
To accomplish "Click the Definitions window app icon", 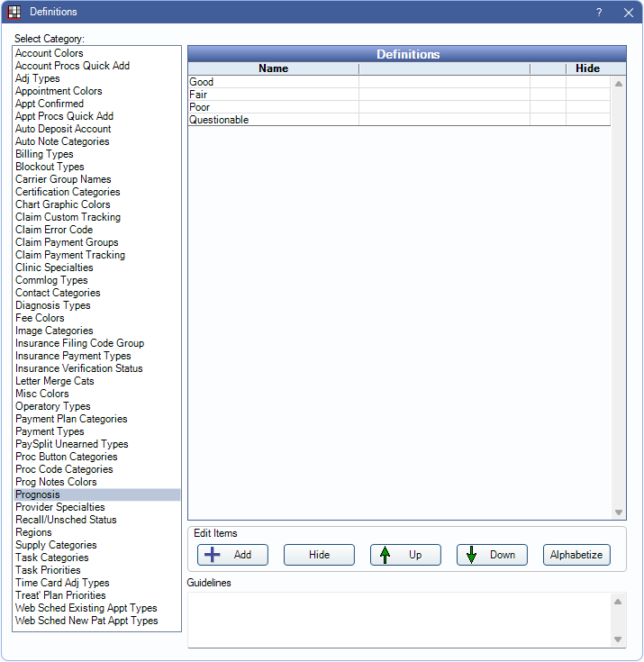I will (x=14, y=13).
